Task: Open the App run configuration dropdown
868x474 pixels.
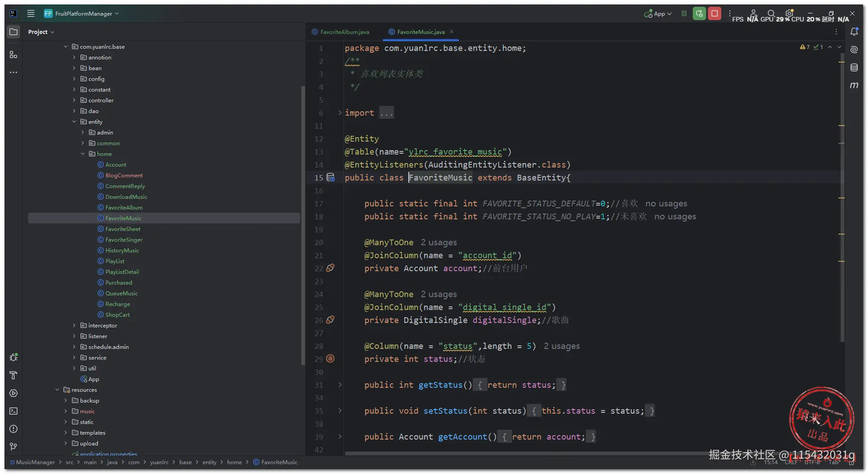Action: pos(658,14)
